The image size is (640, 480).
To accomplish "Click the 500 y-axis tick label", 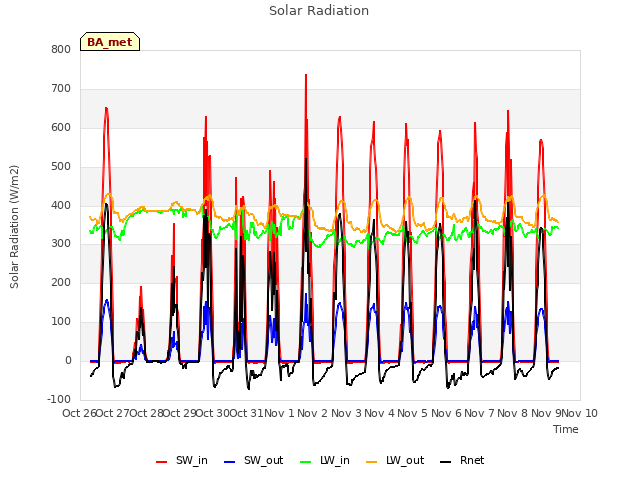I will (x=61, y=167).
